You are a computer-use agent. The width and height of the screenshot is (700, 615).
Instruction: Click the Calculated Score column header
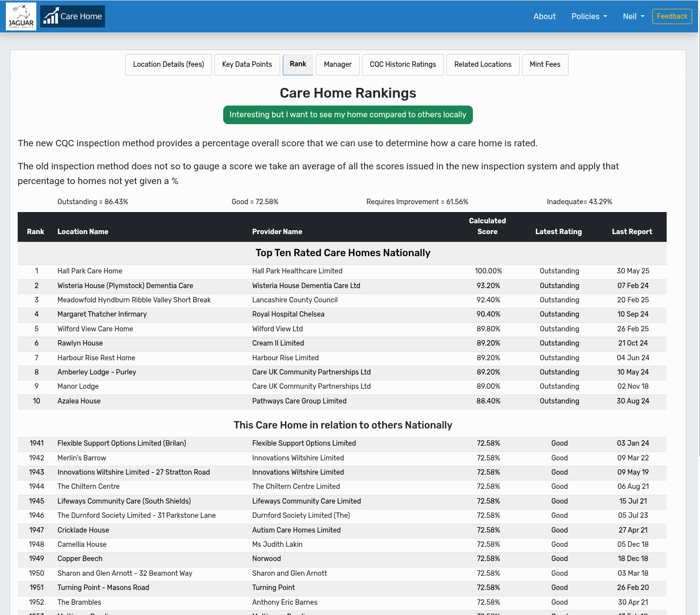coord(487,226)
